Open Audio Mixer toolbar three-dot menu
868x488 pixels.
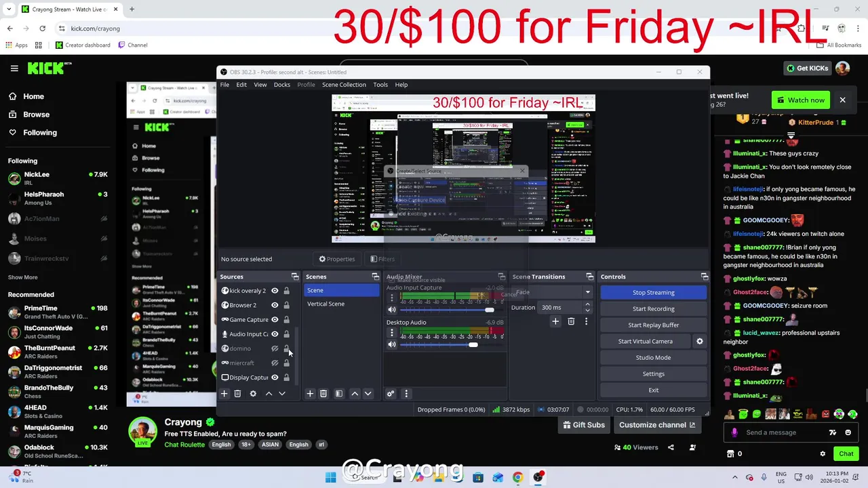[406, 393]
